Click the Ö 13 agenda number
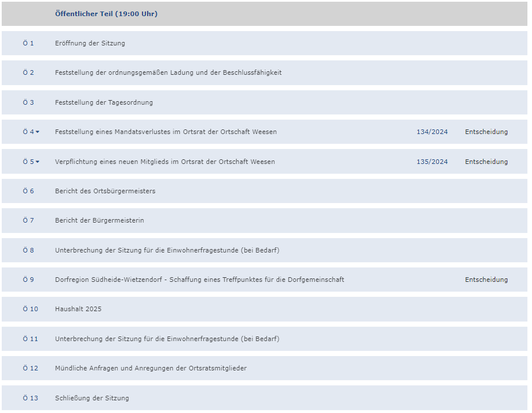Image resolution: width=532 pixels, height=413 pixels. point(30,399)
